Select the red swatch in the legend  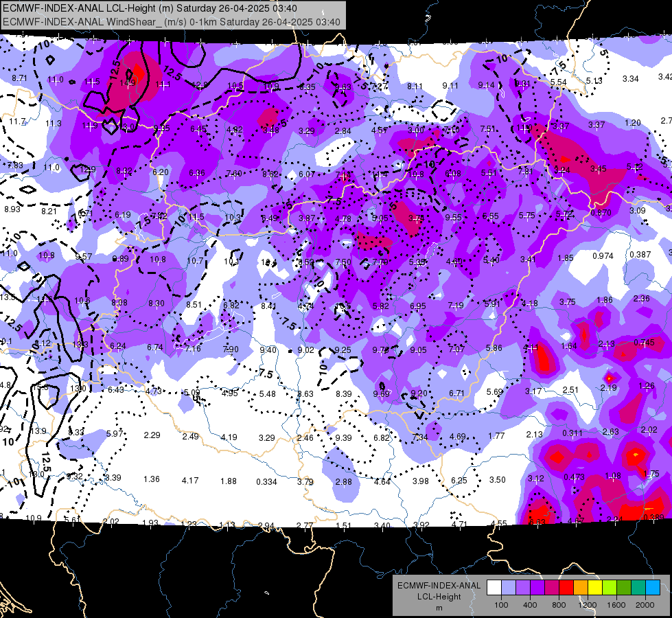click(566, 588)
